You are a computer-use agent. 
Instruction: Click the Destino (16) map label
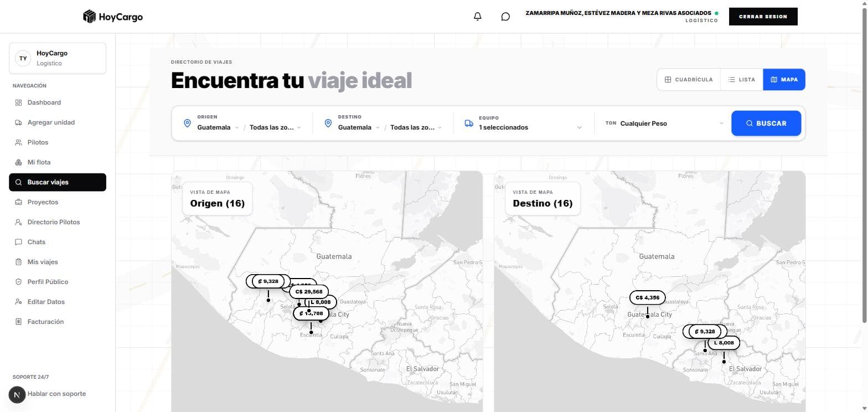click(543, 198)
